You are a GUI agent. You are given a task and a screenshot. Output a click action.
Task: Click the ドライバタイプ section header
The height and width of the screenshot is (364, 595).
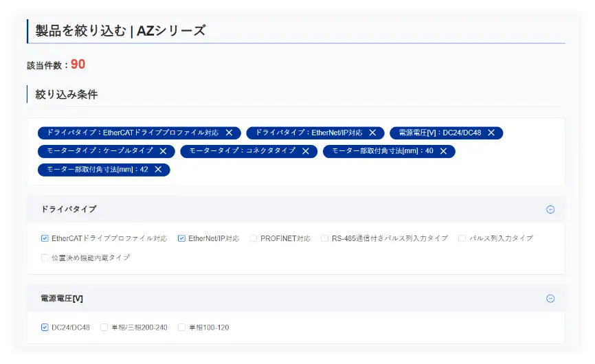(x=296, y=209)
